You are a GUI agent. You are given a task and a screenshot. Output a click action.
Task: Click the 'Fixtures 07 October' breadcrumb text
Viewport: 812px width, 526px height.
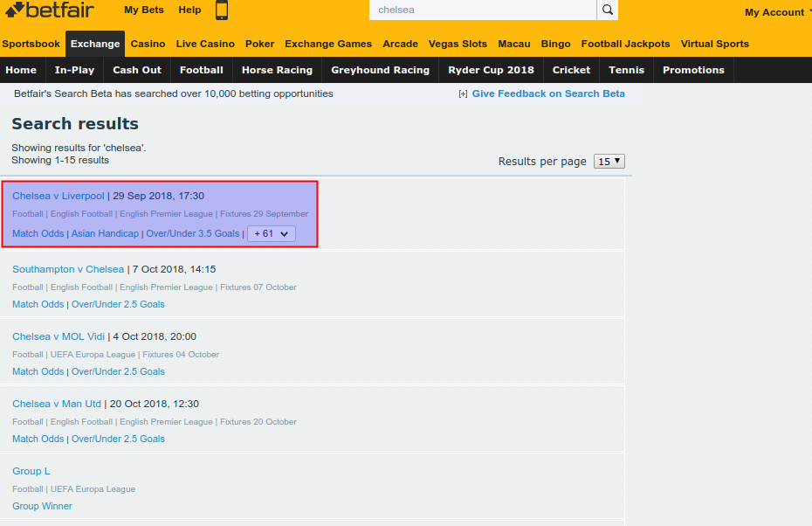pos(258,287)
